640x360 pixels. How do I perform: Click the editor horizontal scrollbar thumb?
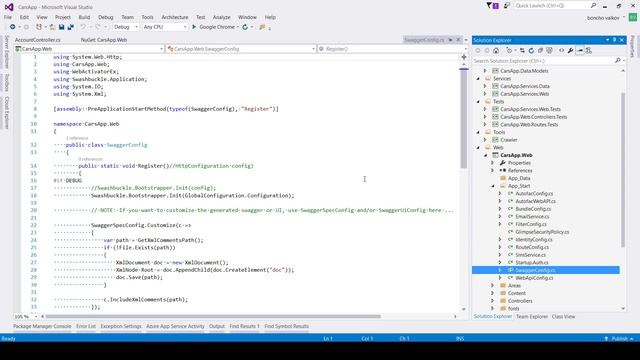(213, 317)
